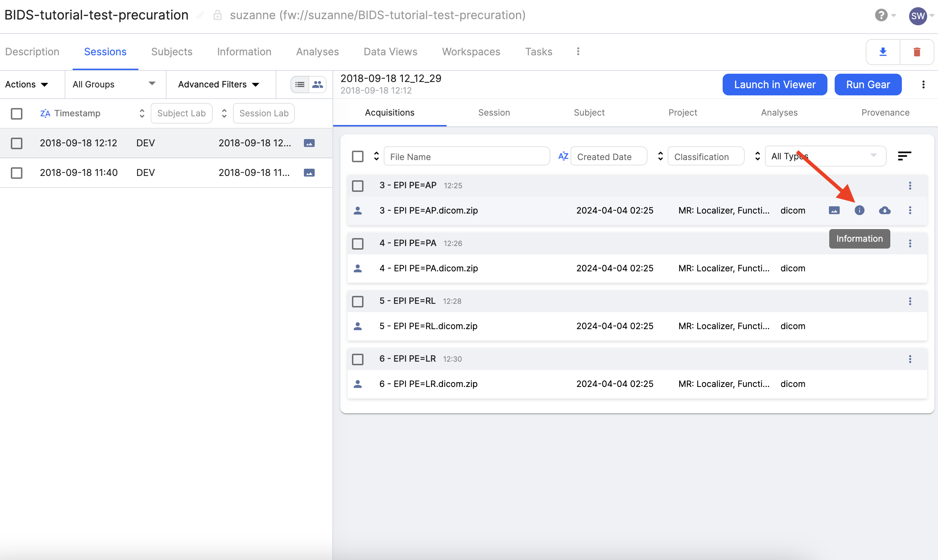Open the project Analyses tab

317,52
